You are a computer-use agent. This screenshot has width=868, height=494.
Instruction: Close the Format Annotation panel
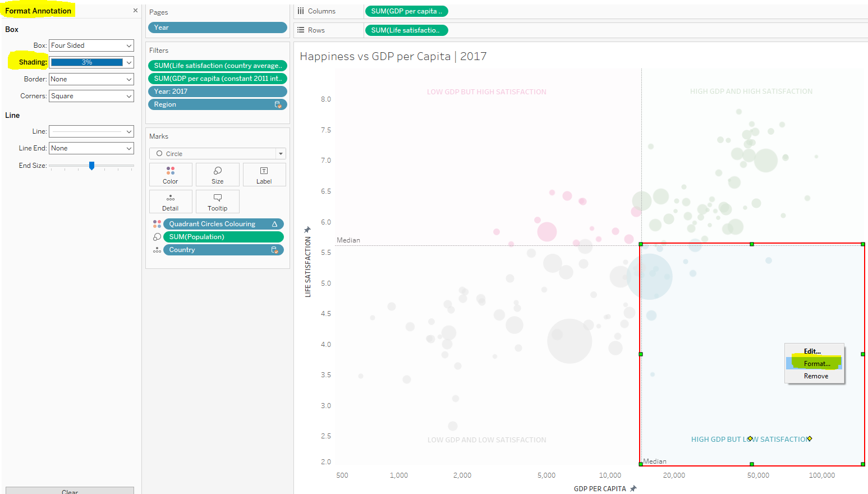point(135,10)
